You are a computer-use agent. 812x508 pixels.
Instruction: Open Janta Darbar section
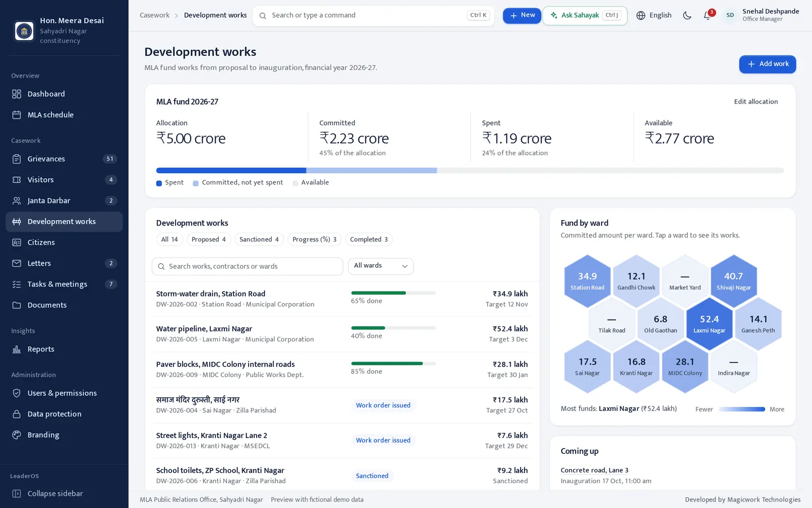[x=64, y=201]
